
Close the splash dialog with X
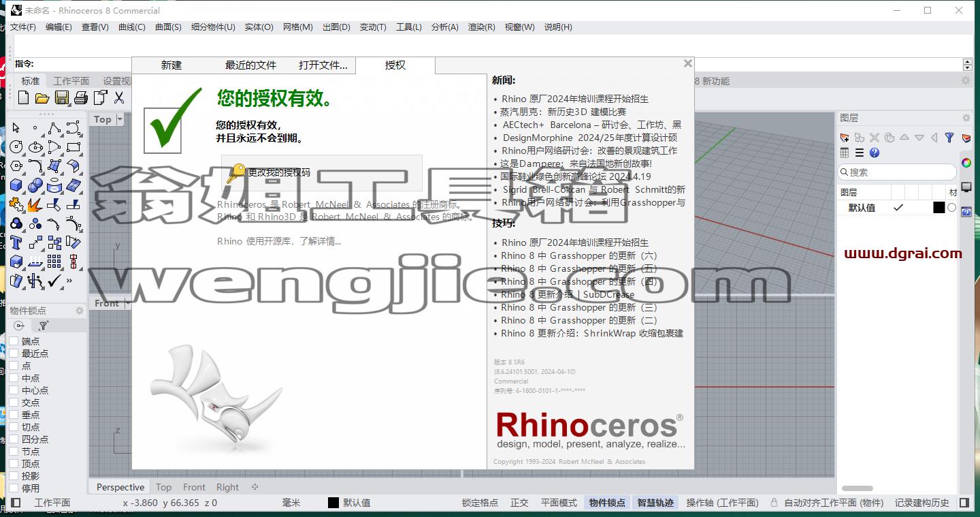(x=688, y=63)
